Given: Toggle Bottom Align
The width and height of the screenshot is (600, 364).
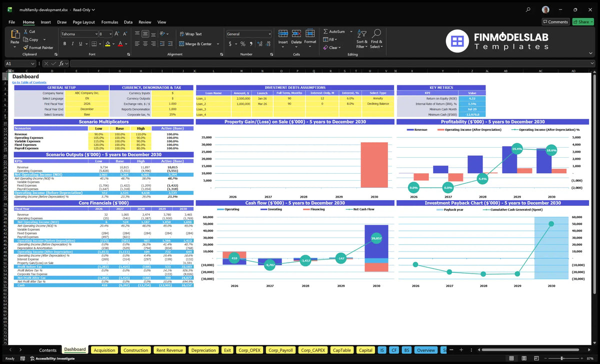Looking at the screenshot, I should click(x=153, y=34).
